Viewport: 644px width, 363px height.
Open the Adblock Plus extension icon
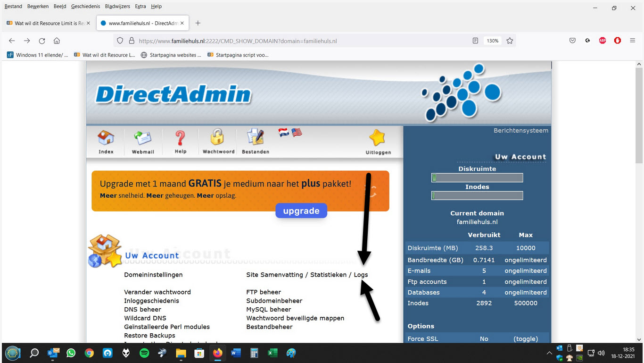click(x=603, y=41)
